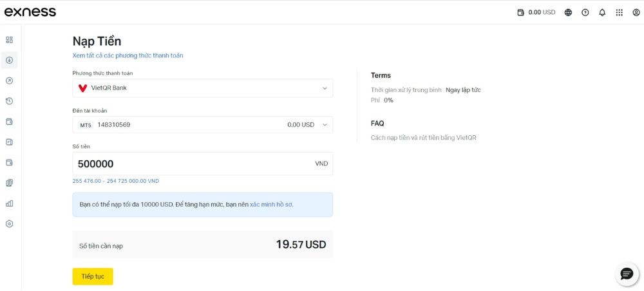
Task: Open the settings hexagon icon in sidebar
Action: [10, 224]
